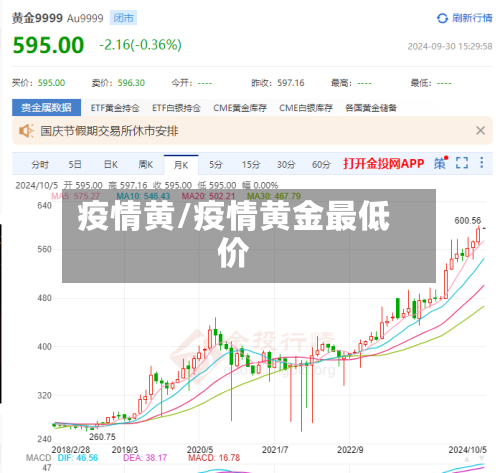The image size is (500, 473).
Task: Open the CME白银库存 tab
Action: [x=306, y=108]
